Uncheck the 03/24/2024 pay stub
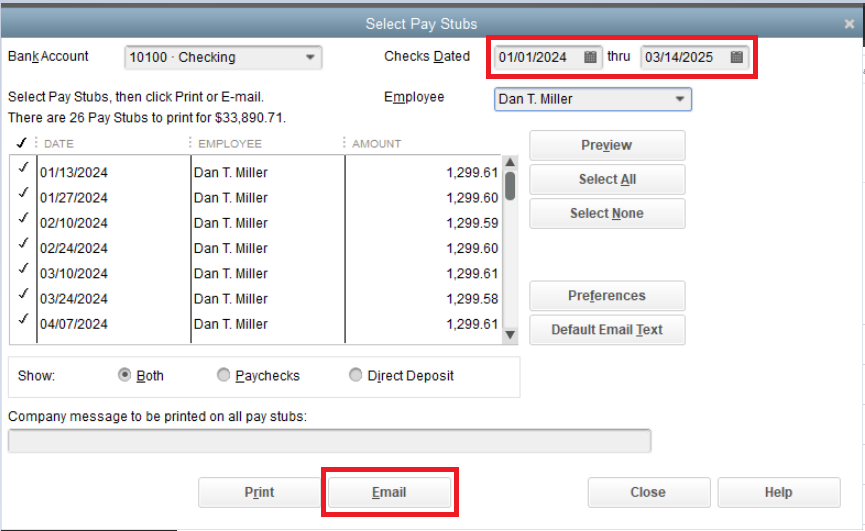 coord(23,294)
